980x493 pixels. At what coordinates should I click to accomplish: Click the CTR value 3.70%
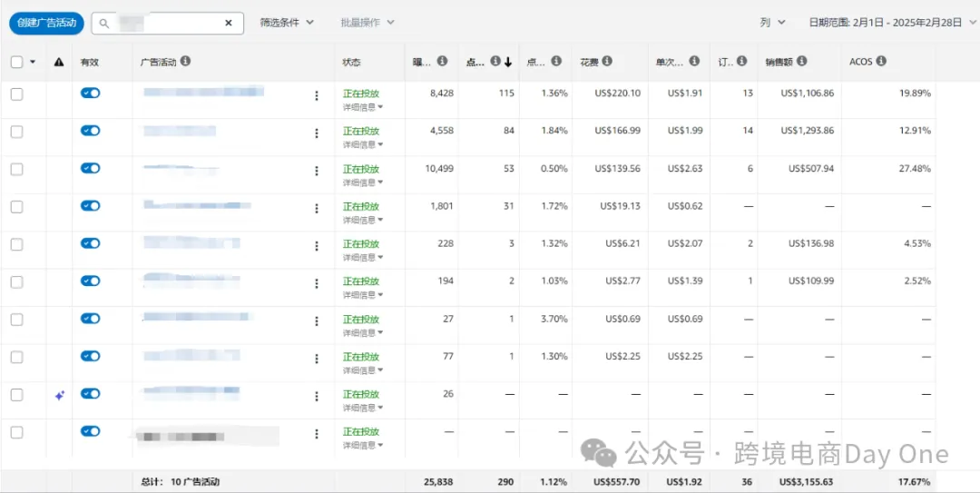[554, 319]
